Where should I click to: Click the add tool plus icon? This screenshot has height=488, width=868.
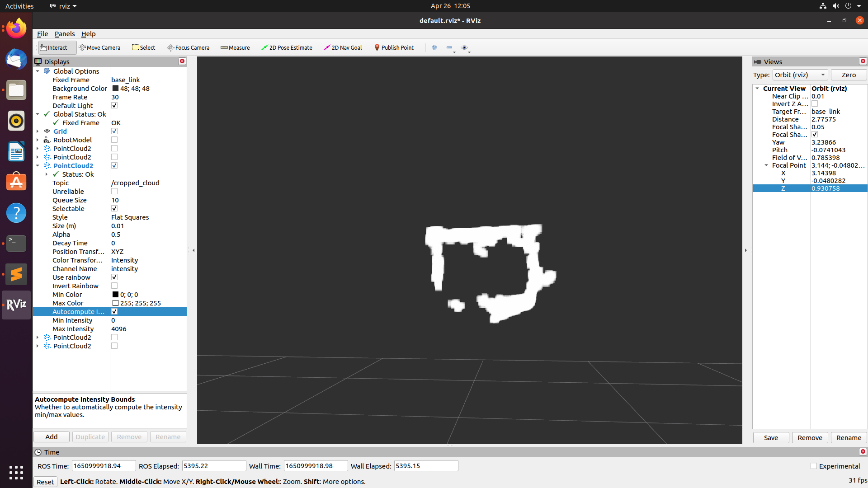click(434, 47)
